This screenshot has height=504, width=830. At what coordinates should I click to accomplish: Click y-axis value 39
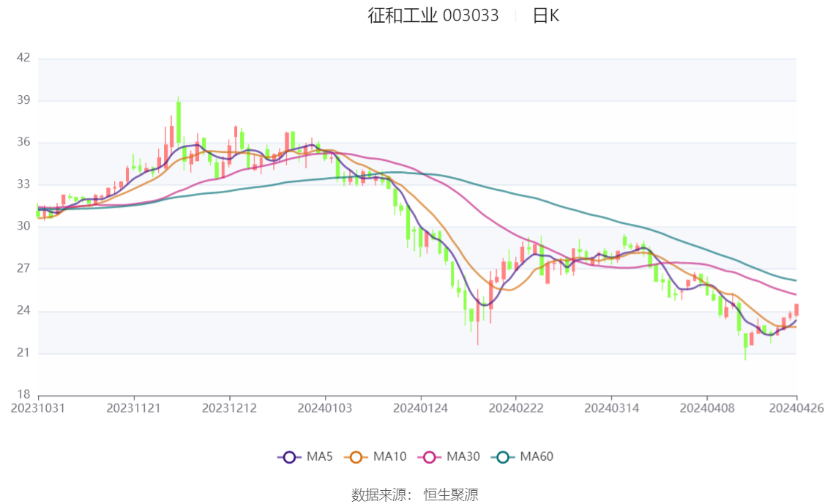point(23,100)
